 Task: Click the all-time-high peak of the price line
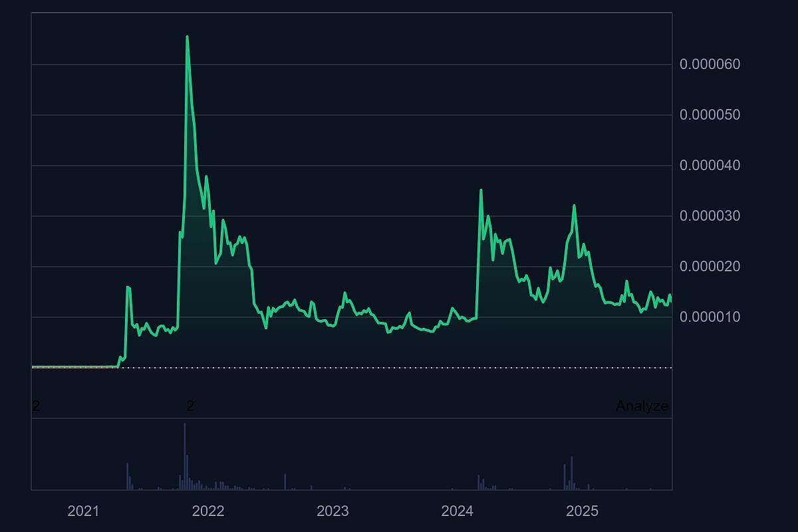coord(187,37)
